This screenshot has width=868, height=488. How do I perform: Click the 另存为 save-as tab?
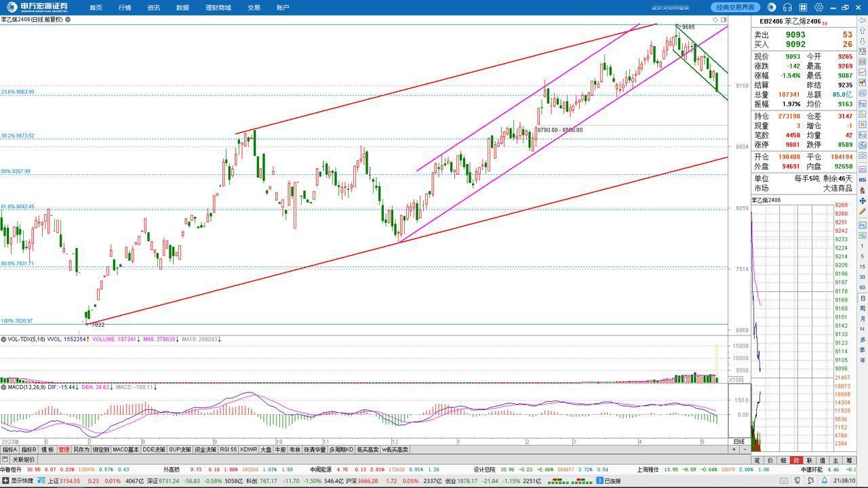point(81,449)
